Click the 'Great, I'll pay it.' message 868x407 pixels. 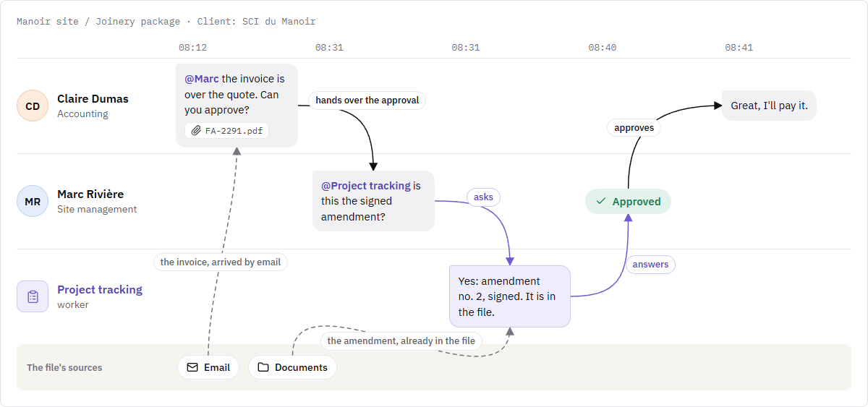coord(769,106)
